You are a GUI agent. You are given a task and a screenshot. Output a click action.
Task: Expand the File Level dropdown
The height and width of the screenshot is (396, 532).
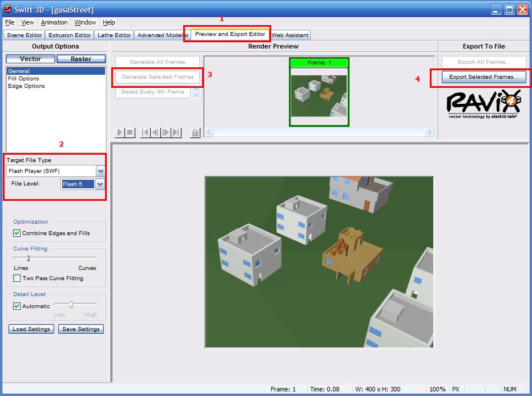100,184
